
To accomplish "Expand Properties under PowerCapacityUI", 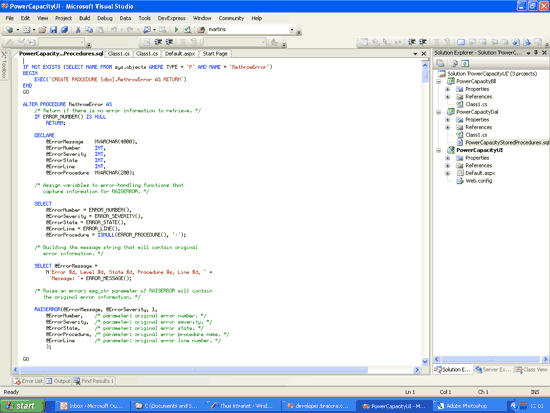I will tap(448, 158).
